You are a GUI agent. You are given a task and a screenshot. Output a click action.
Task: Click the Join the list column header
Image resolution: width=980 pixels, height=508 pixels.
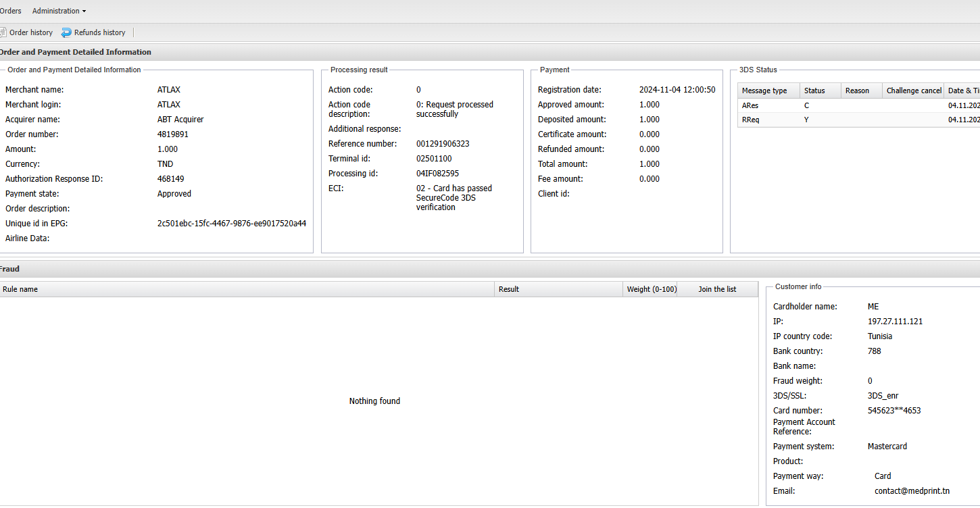(x=717, y=289)
